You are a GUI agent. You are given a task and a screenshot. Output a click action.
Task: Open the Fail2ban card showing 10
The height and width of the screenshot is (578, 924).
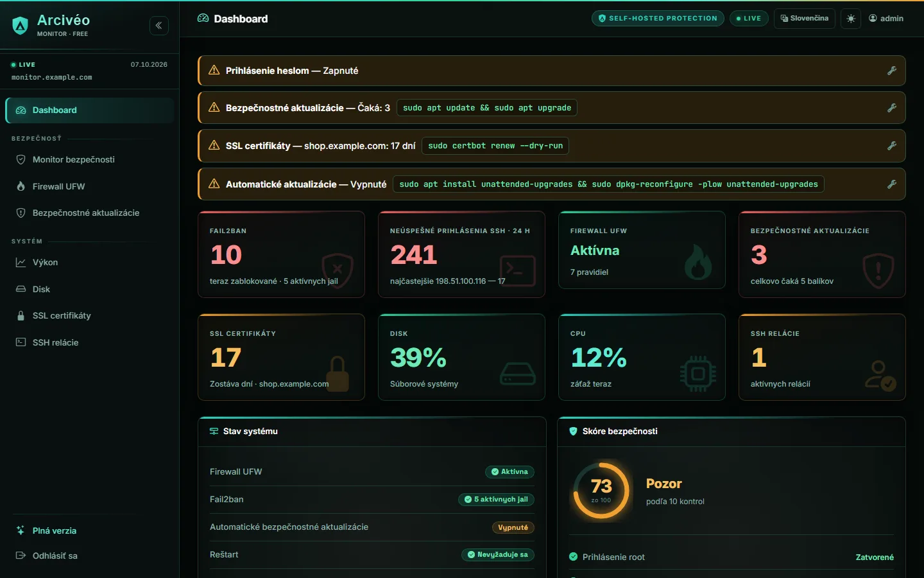[x=281, y=255]
